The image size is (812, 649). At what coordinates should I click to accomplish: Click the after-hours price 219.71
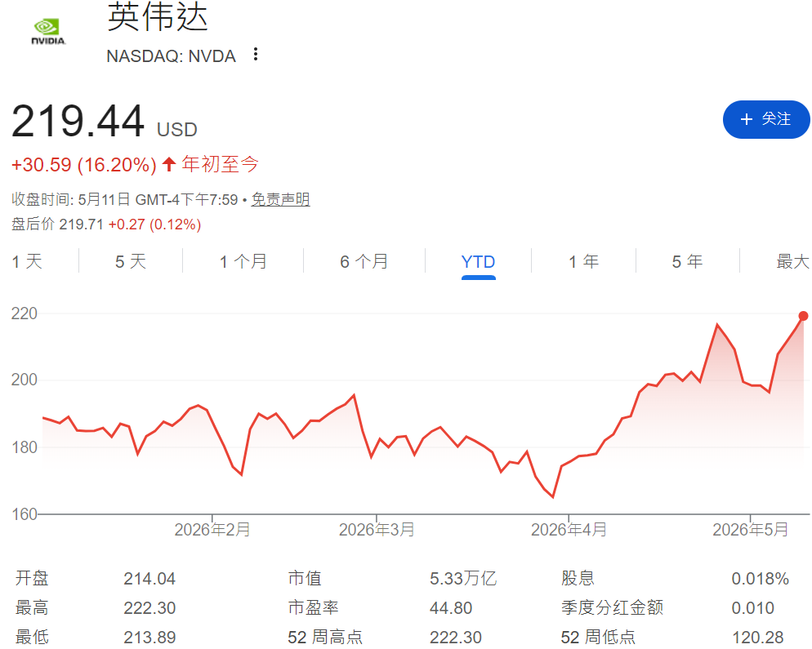point(82,224)
